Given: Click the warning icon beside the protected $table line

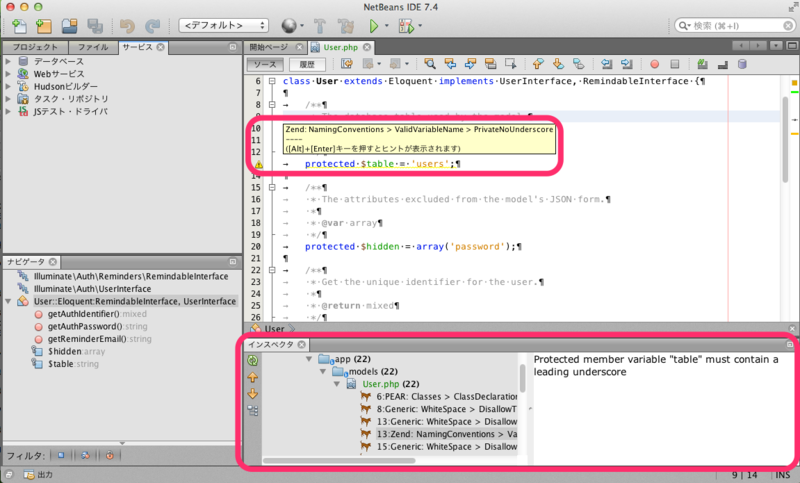Looking at the screenshot, I should coord(259,164).
